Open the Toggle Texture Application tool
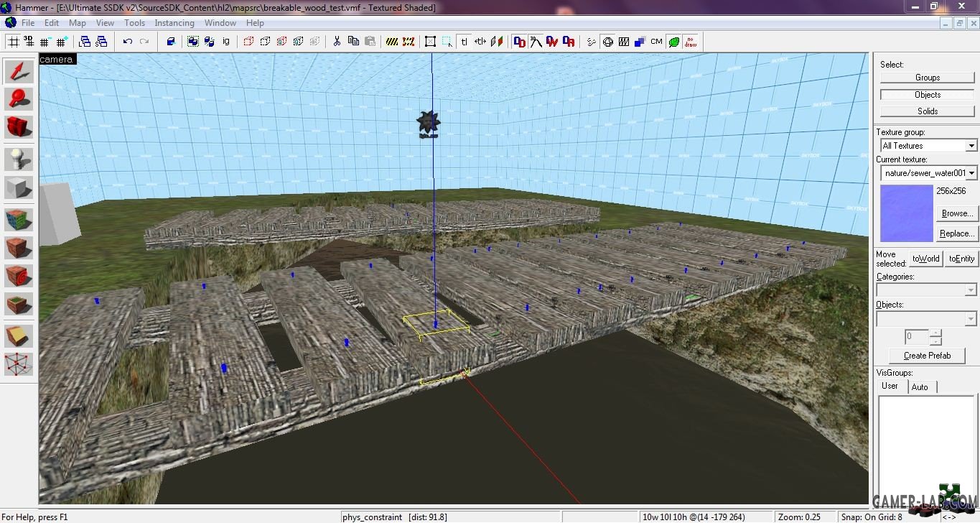This screenshot has width=980, height=523. 19,220
